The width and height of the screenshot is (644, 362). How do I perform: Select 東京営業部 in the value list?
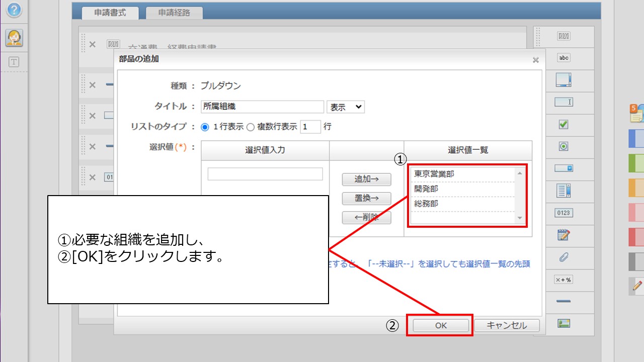coord(434,174)
